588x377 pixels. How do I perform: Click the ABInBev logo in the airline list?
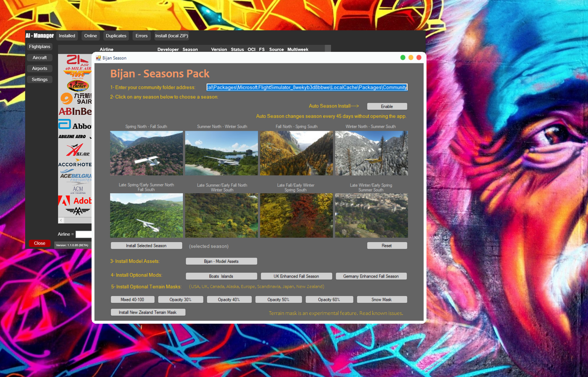click(75, 112)
